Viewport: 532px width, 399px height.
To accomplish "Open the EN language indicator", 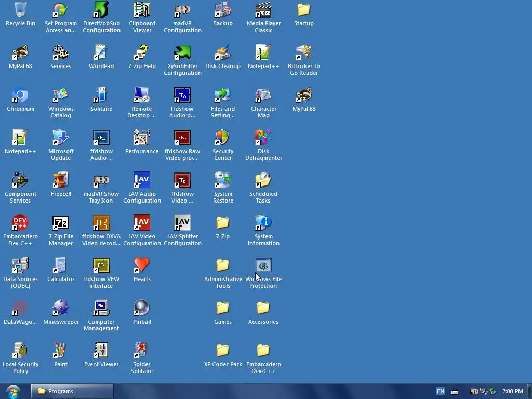I will pos(441,391).
